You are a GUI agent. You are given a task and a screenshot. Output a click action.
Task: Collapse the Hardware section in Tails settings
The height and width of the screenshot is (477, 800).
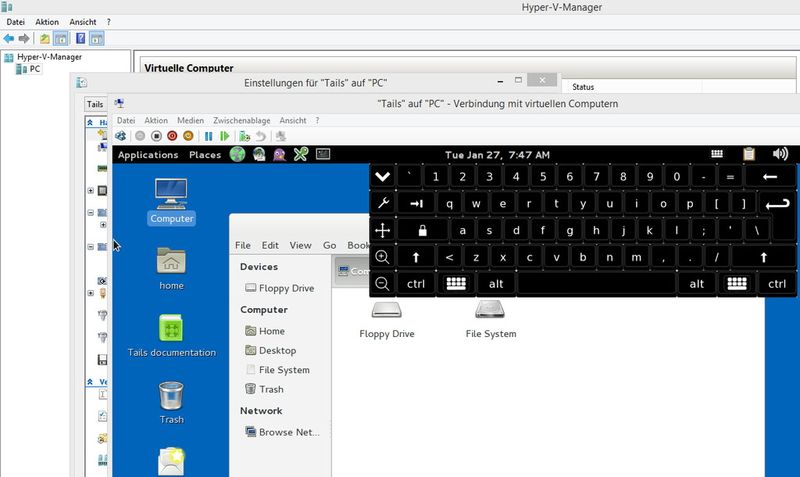(90, 122)
